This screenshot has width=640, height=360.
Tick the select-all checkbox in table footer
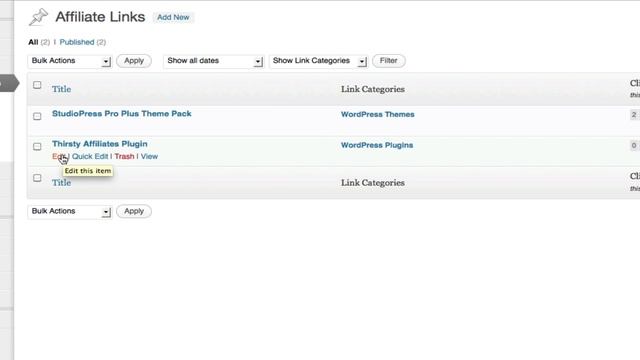[37, 178]
